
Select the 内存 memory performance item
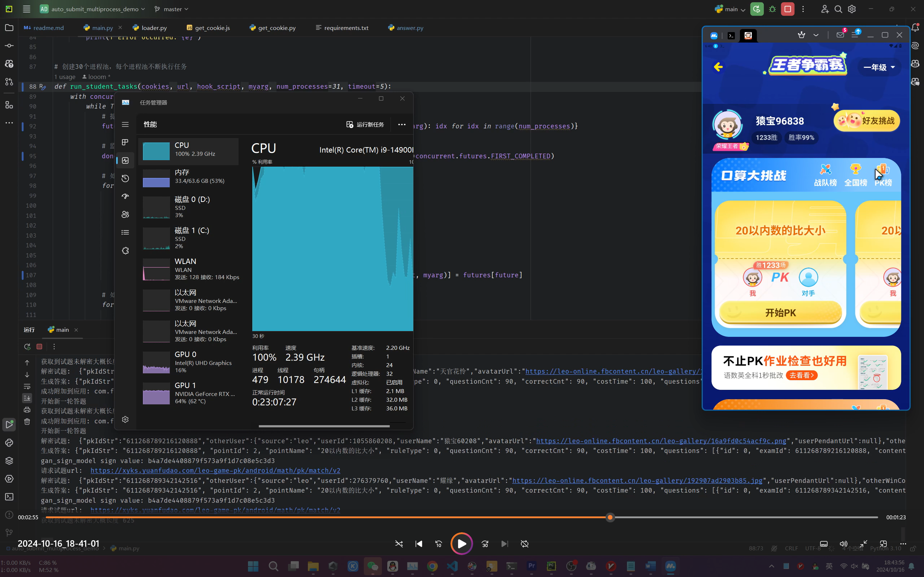pos(189,177)
